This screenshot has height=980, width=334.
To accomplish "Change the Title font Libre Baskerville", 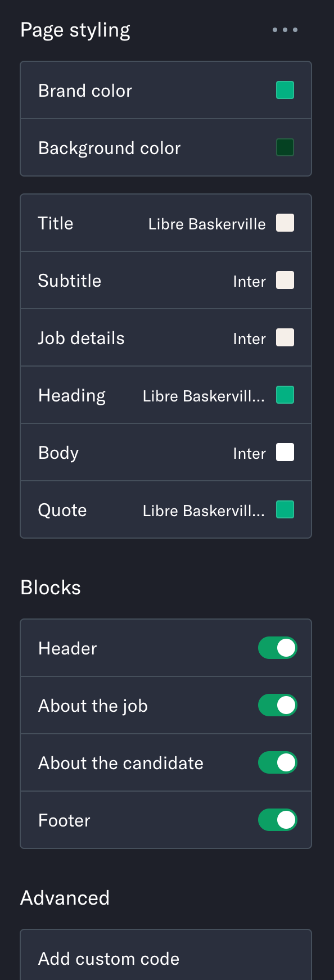I will click(x=207, y=223).
